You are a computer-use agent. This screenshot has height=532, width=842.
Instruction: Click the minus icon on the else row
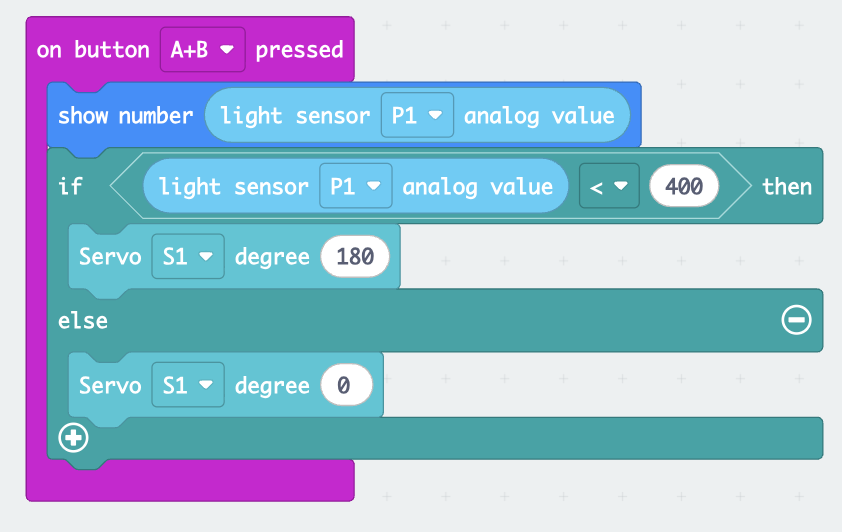[x=796, y=320]
